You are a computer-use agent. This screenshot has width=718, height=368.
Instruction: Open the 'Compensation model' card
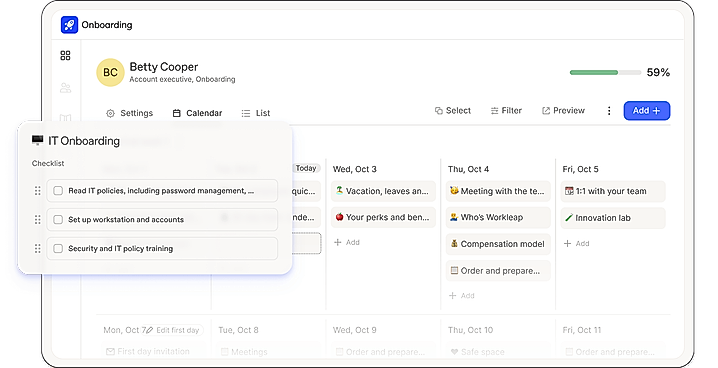pyautogui.click(x=498, y=244)
